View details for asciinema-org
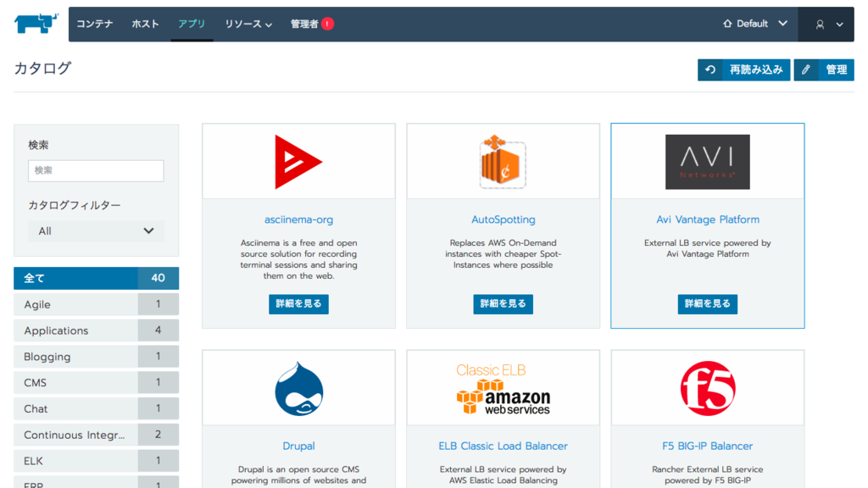 [x=299, y=304]
